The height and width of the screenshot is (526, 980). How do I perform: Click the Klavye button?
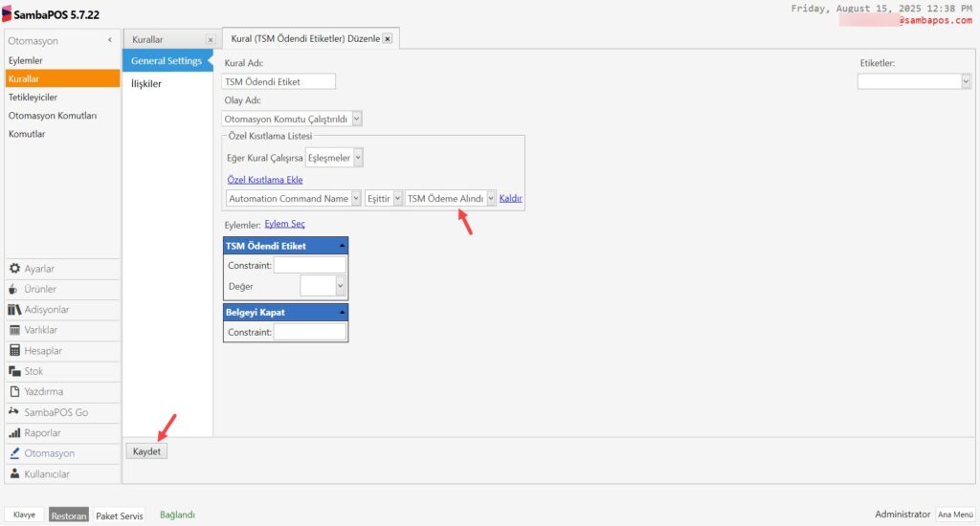(24, 515)
